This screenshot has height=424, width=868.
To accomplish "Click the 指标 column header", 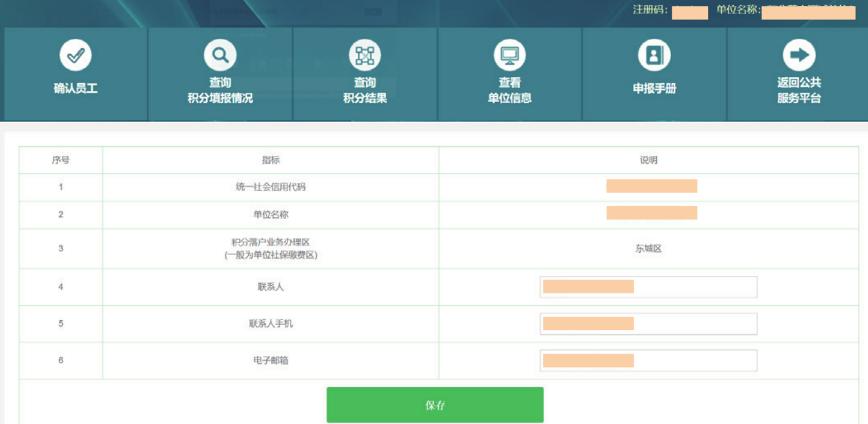I will pyautogui.click(x=271, y=160).
